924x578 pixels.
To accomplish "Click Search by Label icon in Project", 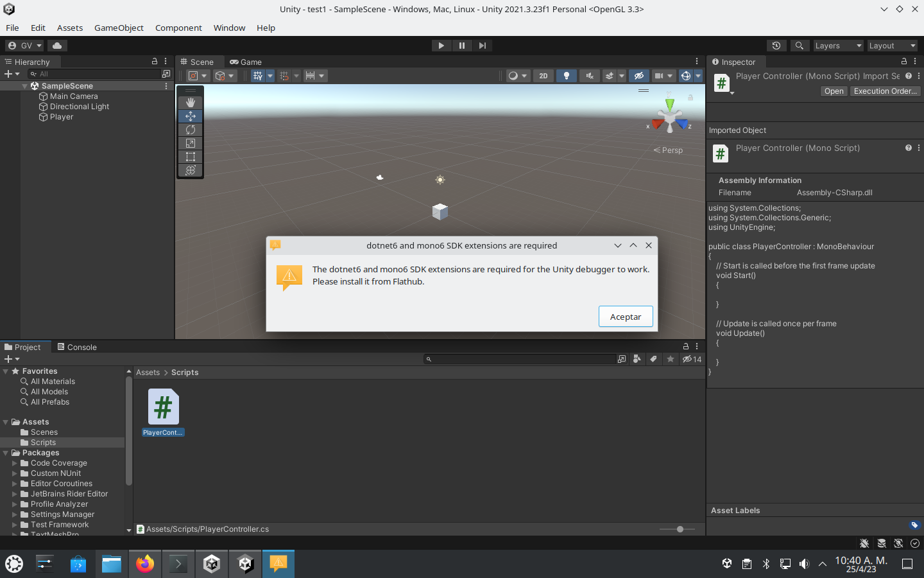I will 653,359.
